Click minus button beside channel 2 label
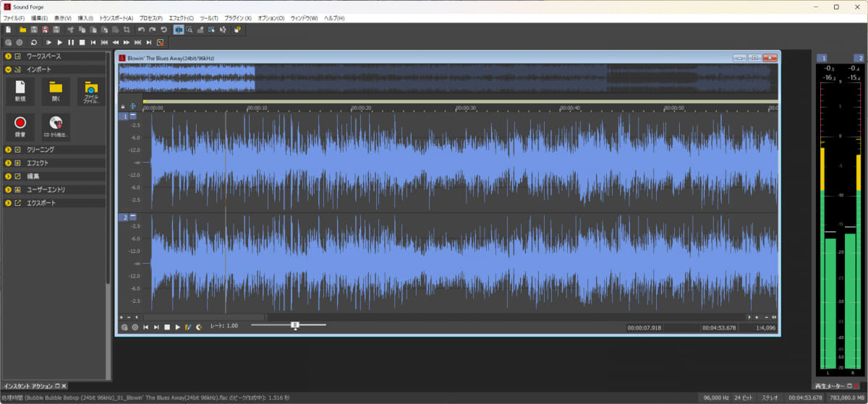 click(133, 217)
